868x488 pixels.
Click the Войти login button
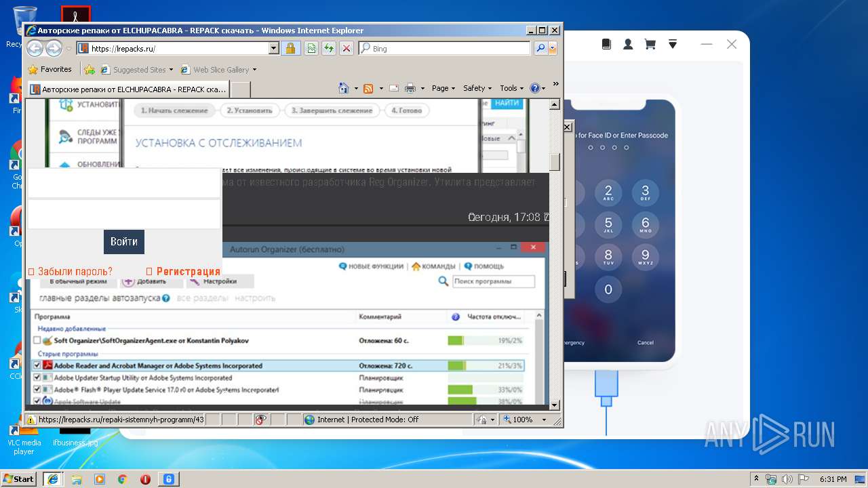pos(123,241)
